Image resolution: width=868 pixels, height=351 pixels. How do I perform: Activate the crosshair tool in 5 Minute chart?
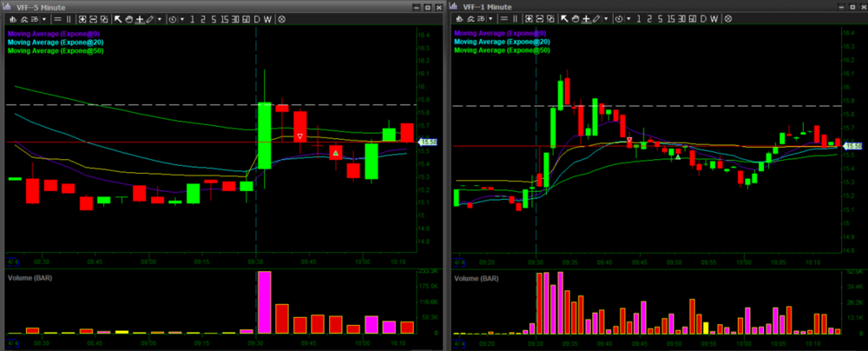(139, 19)
